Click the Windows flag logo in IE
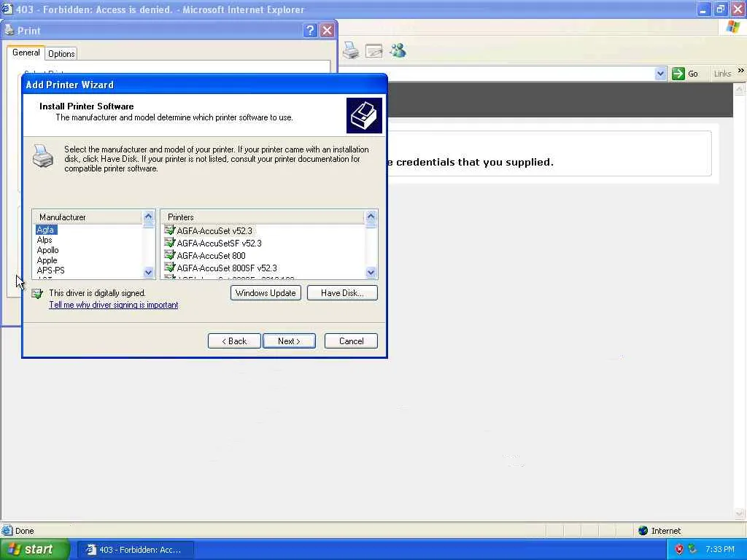This screenshot has height=560, width=747. point(732,27)
